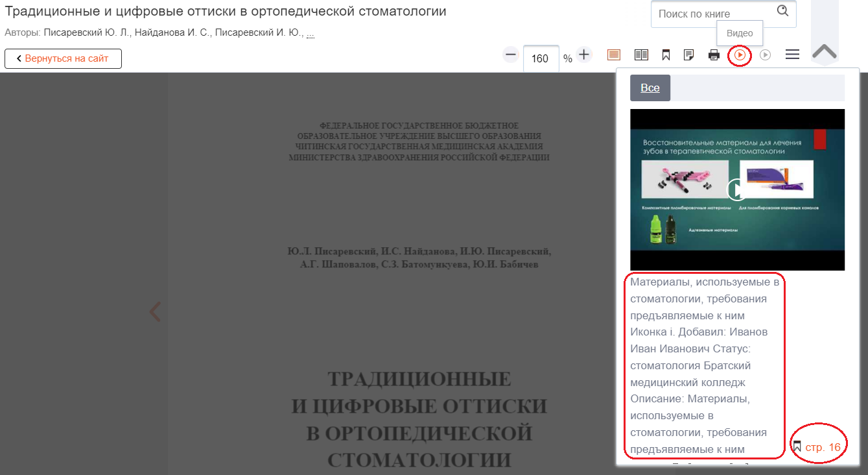This screenshot has width=868, height=475.
Task: Play the dental materials video thumbnail
Action: [737, 189]
